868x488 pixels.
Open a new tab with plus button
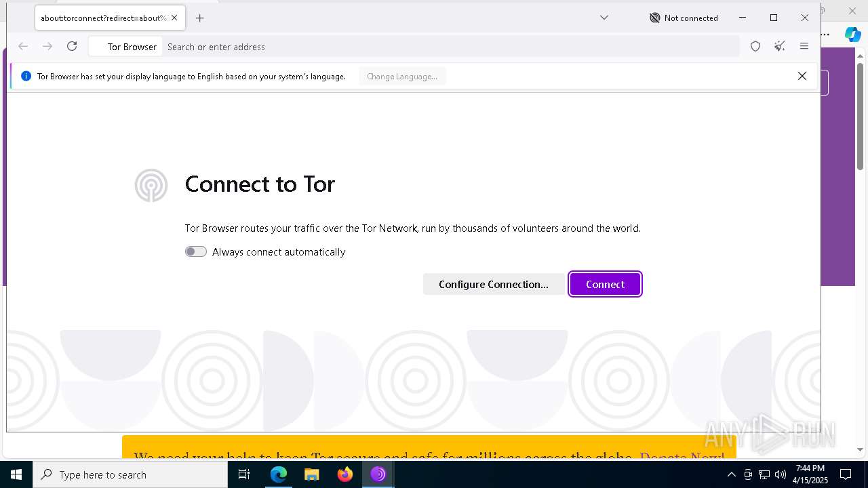(199, 18)
